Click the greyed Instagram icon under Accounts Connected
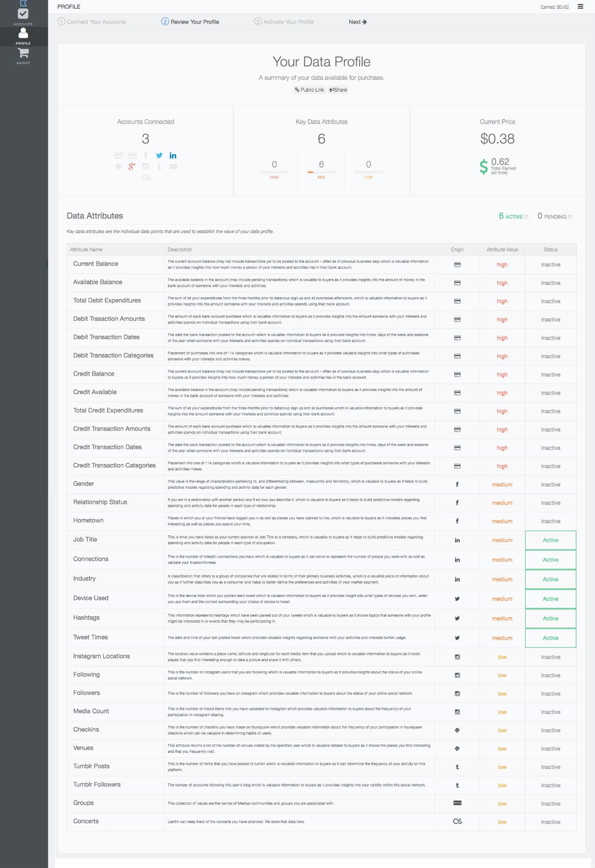This screenshot has width=595, height=868. click(x=146, y=166)
